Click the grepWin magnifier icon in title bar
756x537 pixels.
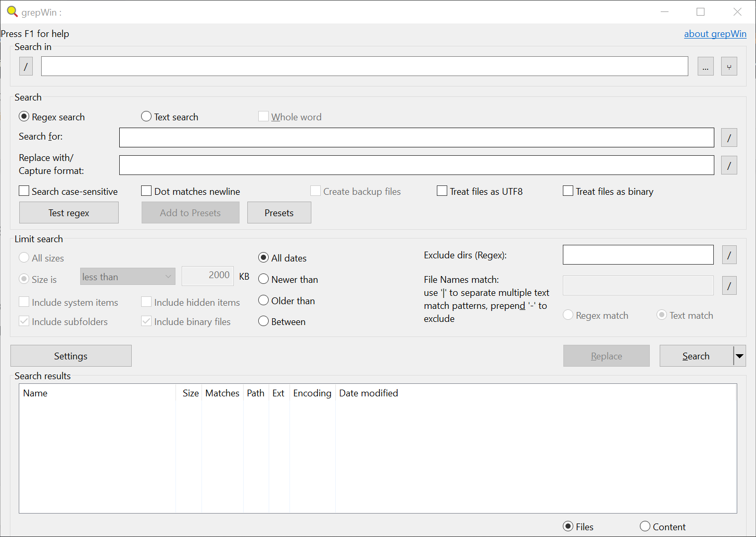click(x=12, y=11)
